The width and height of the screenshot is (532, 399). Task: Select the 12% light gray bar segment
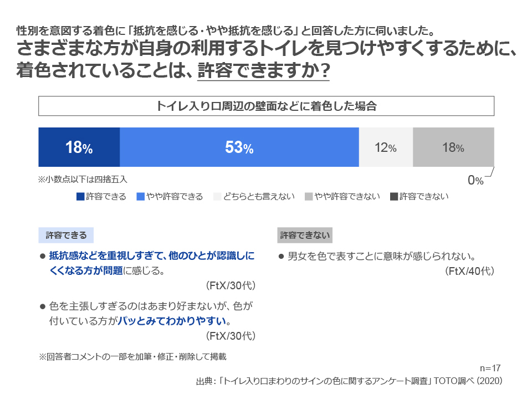point(386,147)
